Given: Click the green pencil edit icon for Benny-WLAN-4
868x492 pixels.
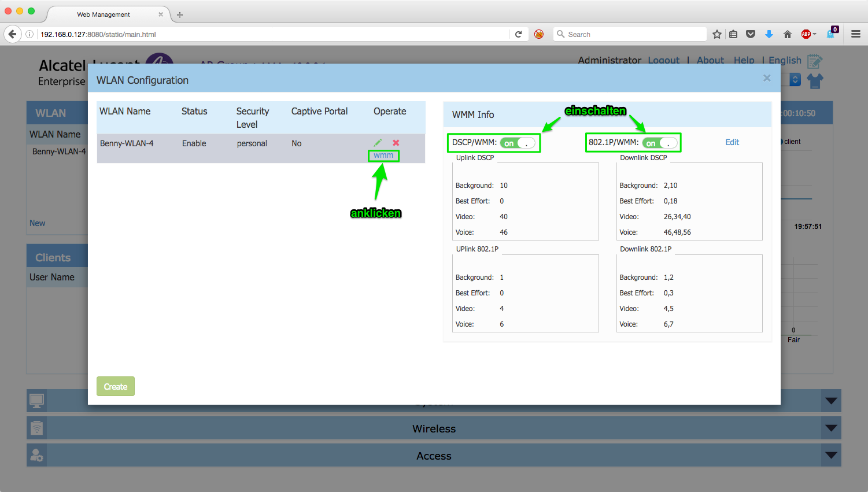Looking at the screenshot, I should (378, 143).
